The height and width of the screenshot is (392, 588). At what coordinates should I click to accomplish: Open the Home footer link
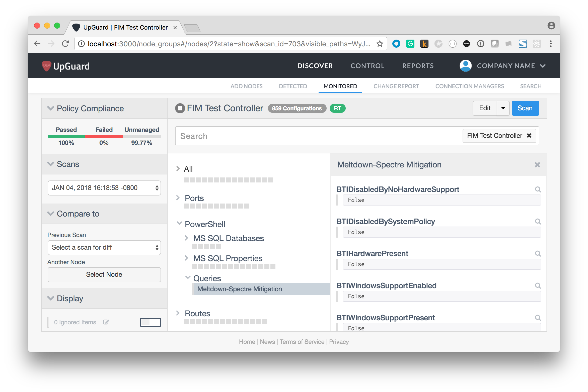coord(247,342)
